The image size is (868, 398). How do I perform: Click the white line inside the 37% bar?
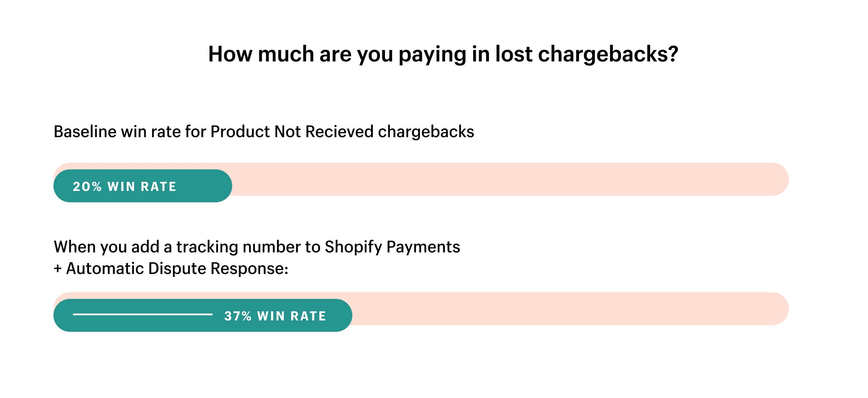click(143, 314)
